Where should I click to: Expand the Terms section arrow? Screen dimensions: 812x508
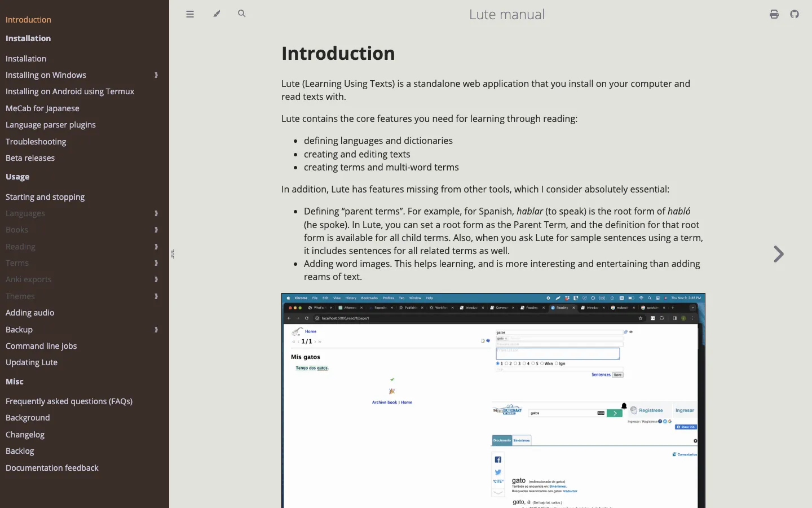[156, 264]
